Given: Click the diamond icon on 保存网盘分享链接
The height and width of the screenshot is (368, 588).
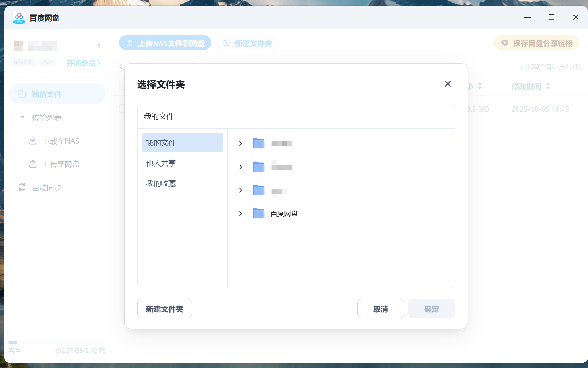Looking at the screenshot, I should (x=505, y=43).
